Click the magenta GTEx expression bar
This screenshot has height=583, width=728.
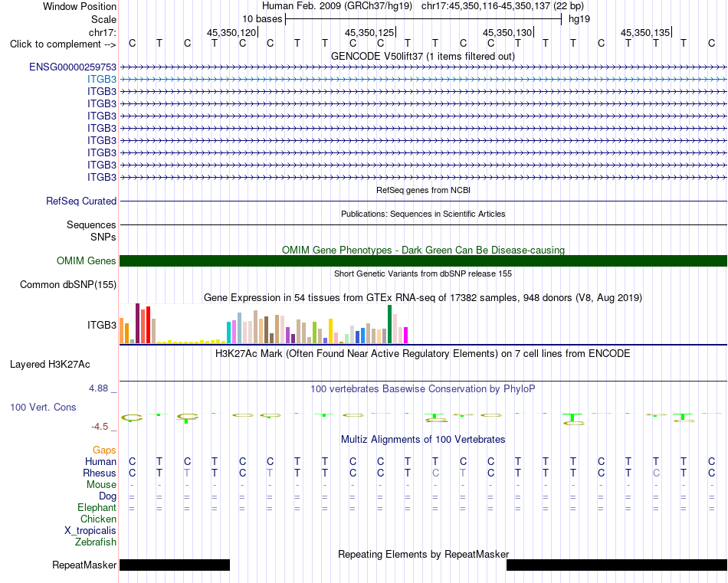(x=405, y=335)
